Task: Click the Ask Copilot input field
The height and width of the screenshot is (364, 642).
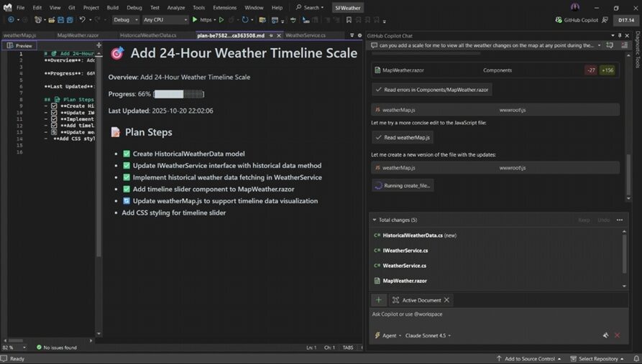Action: pyautogui.click(x=489, y=314)
